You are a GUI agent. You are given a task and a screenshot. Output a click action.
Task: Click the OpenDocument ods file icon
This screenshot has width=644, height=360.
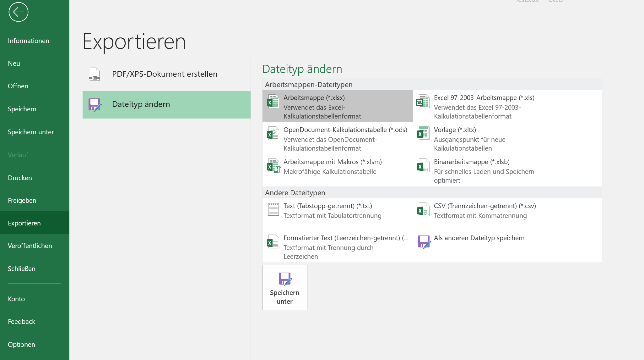(273, 133)
